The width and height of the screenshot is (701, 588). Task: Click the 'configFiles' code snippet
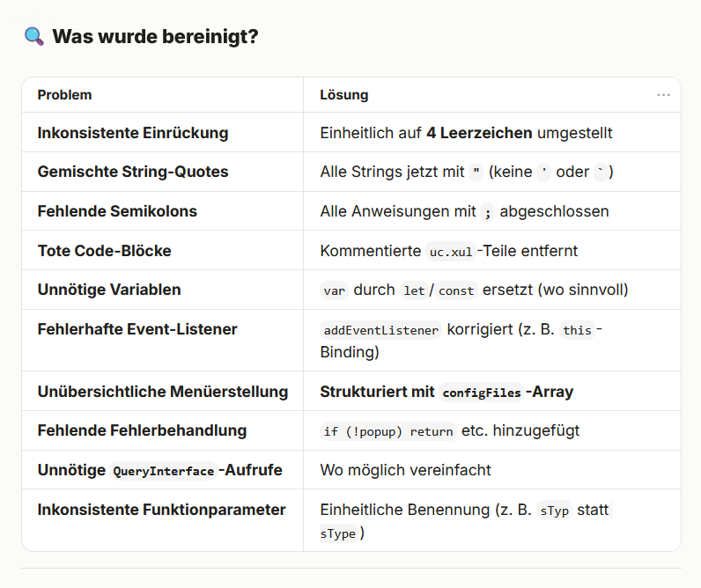pos(482,393)
